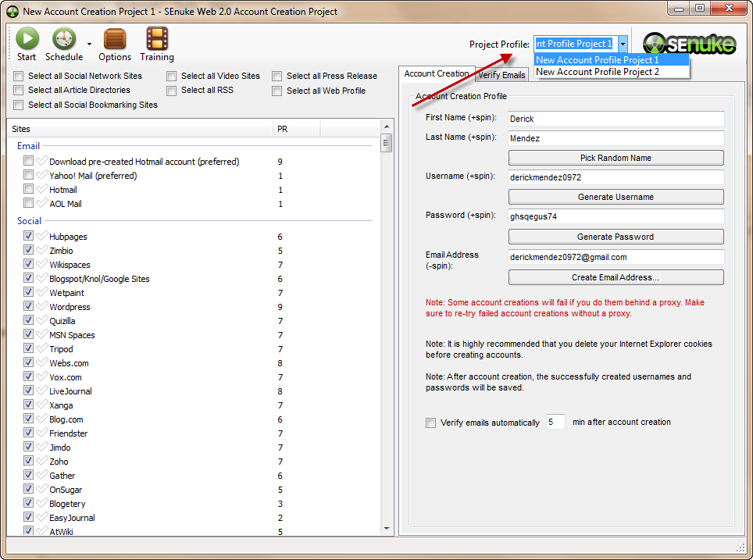Click the status checkmark icon beside Wordpress
Viewport: 753px width, 560px height.
click(x=42, y=305)
